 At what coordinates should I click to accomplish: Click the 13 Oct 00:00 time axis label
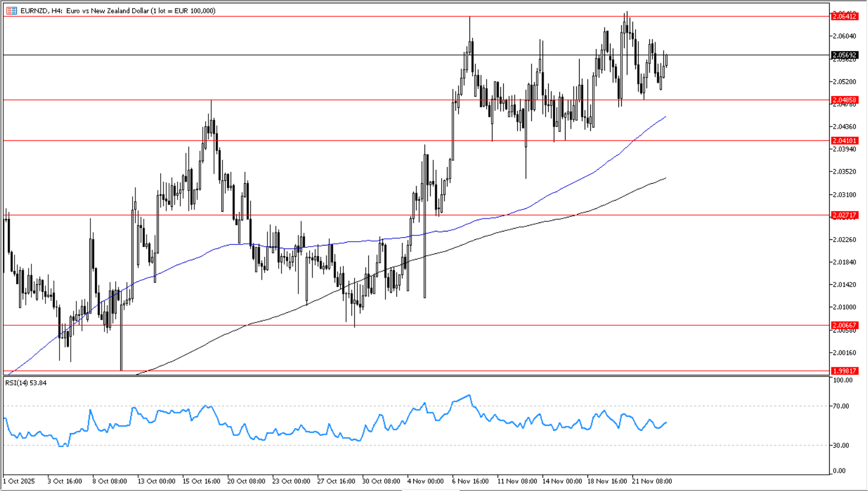pyautogui.click(x=156, y=481)
